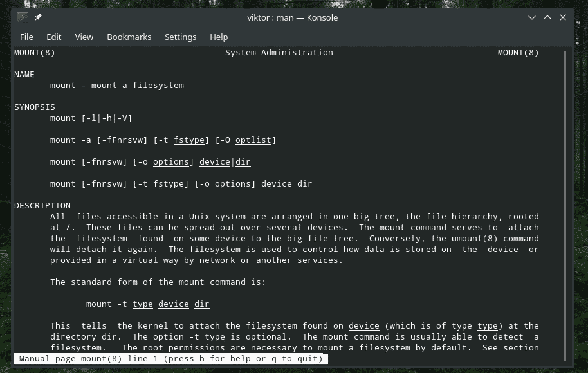Viewport: 588px width, 373px height.
Task: Open the File menu
Action: (x=26, y=37)
